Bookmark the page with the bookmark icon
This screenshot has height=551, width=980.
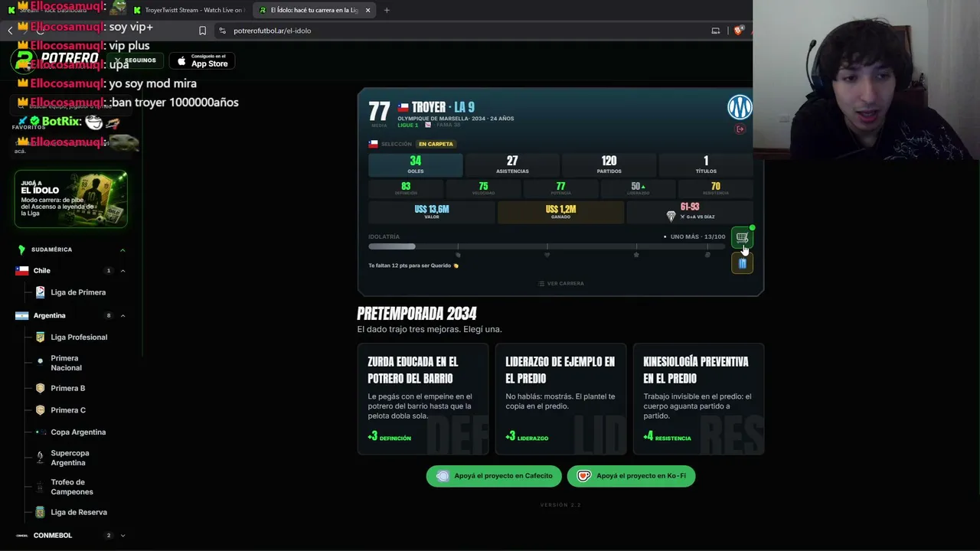click(x=202, y=31)
